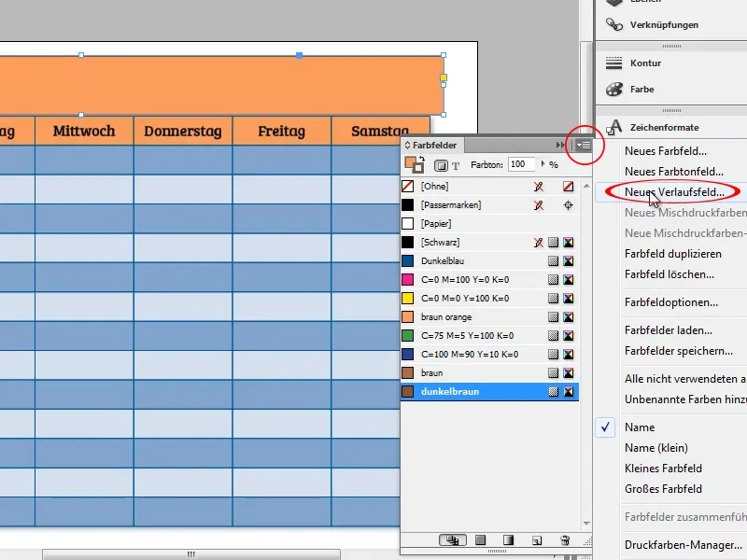Image resolution: width=747 pixels, height=560 pixels.
Task: Select the C=75 M=5 Y=100 K=0 swatch
Action: (x=489, y=335)
